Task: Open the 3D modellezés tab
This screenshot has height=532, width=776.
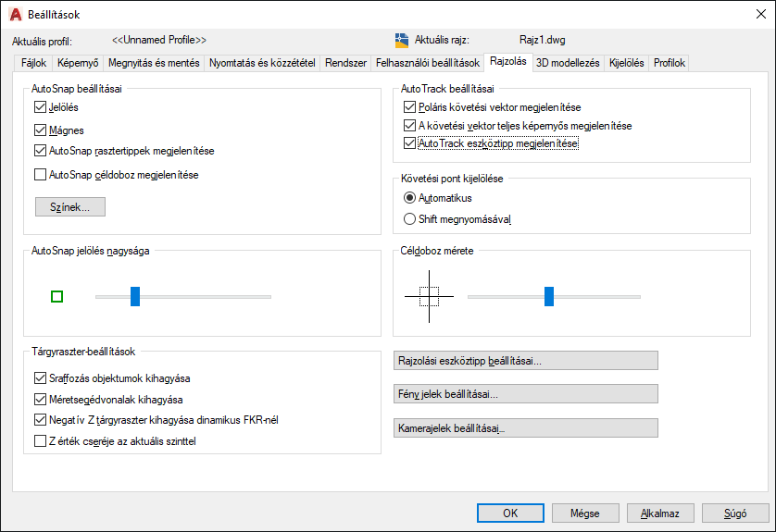Action: click(568, 63)
